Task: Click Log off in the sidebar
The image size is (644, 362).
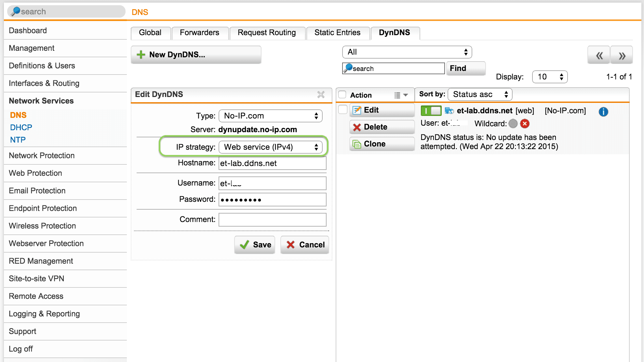Action: point(65,349)
